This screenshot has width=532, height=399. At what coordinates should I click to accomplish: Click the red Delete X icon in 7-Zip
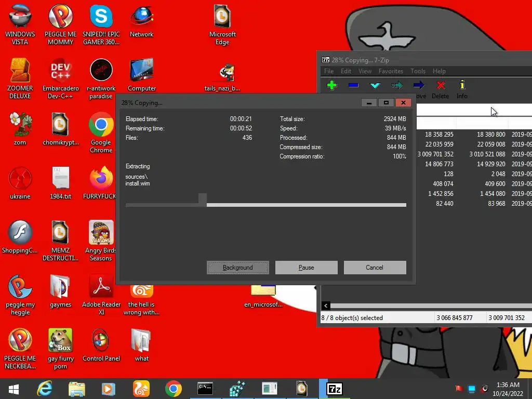tap(441, 85)
